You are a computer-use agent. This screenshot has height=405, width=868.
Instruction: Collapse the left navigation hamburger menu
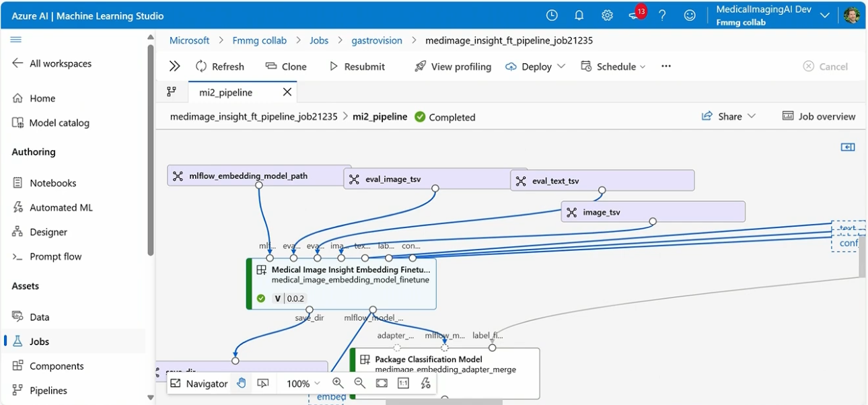click(16, 40)
